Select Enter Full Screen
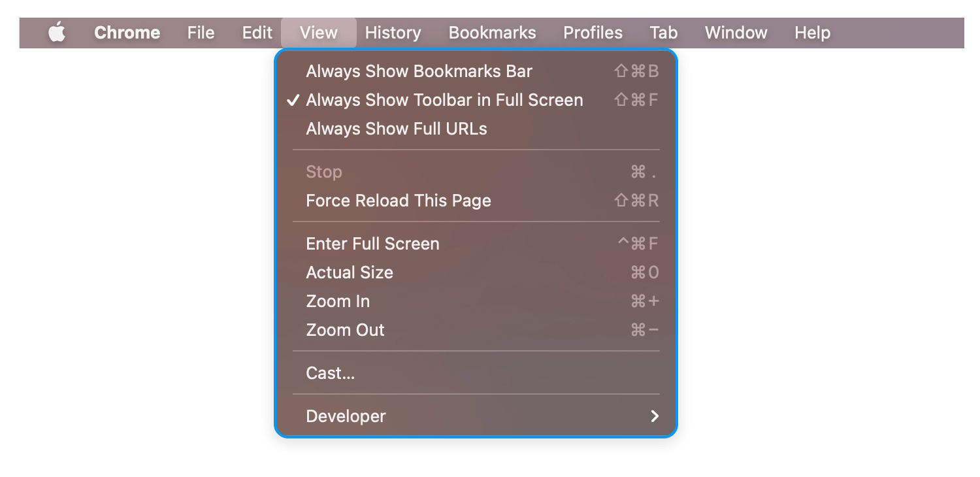 476,244
